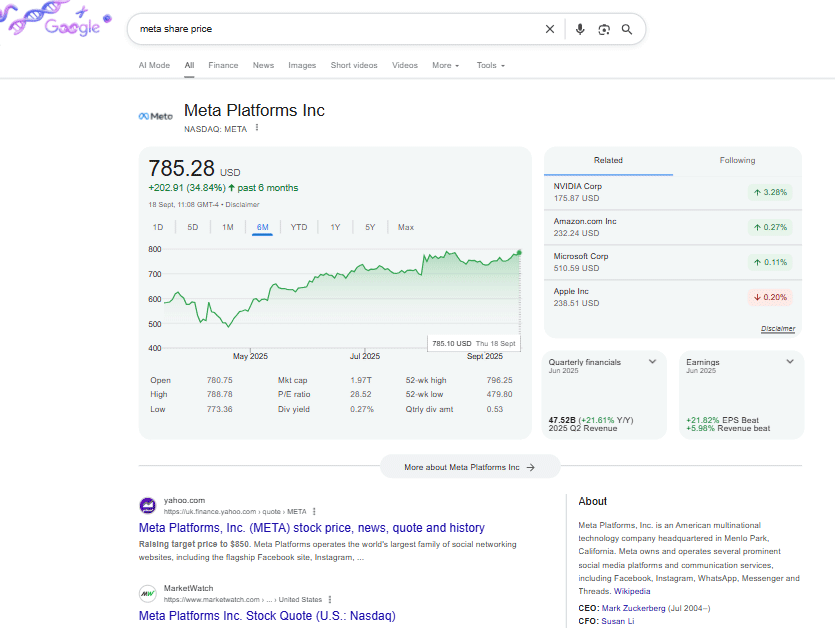The width and height of the screenshot is (835, 628).
Task: Expand the More search categories dropdown
Action: (445, 65)
